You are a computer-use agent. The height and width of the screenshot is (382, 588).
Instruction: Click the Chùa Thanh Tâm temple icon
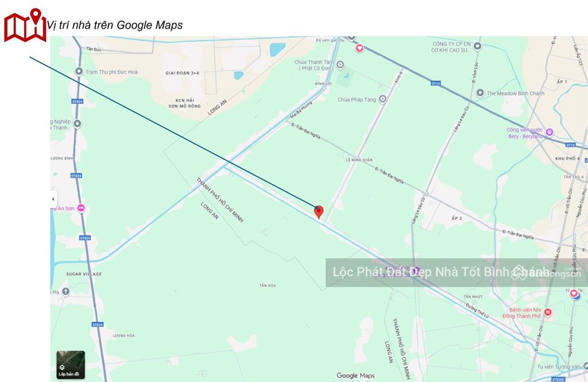(x=340, y=65)
